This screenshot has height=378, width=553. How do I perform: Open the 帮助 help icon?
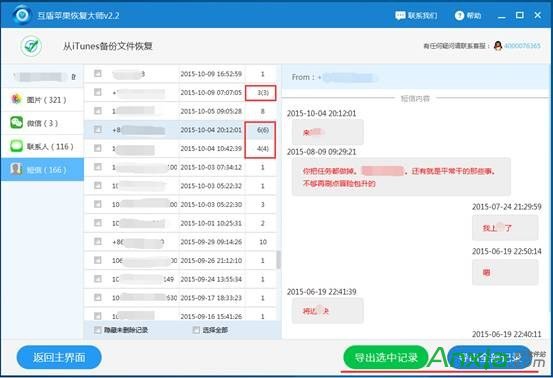pos(459,16)
